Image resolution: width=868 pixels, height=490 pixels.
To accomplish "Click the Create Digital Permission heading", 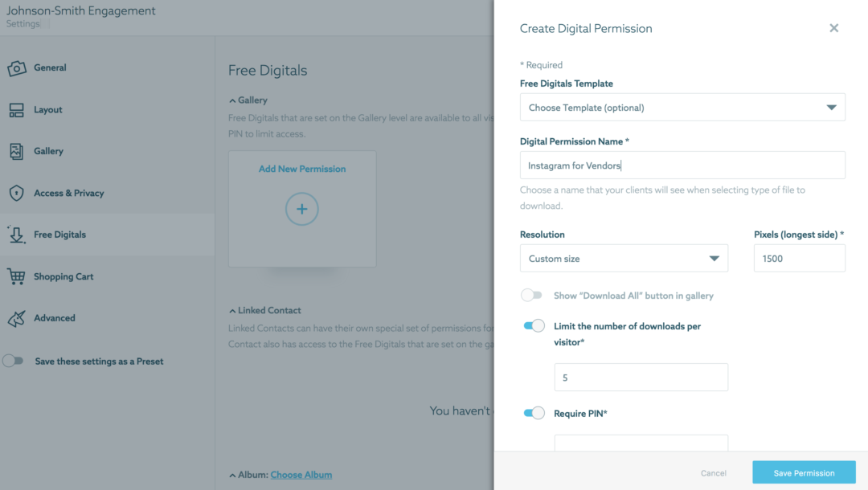I will [x=586, y=29].
